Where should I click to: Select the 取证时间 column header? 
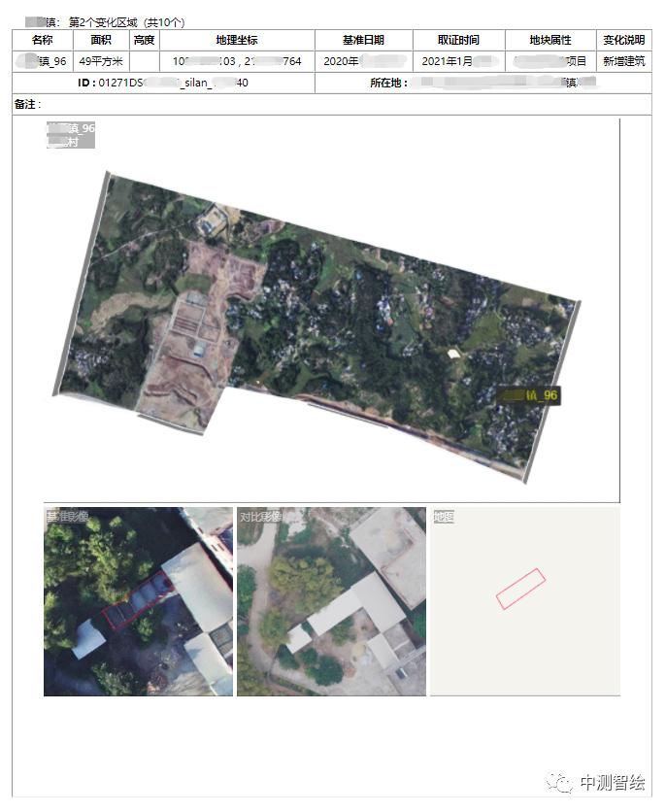click(458, 40)
